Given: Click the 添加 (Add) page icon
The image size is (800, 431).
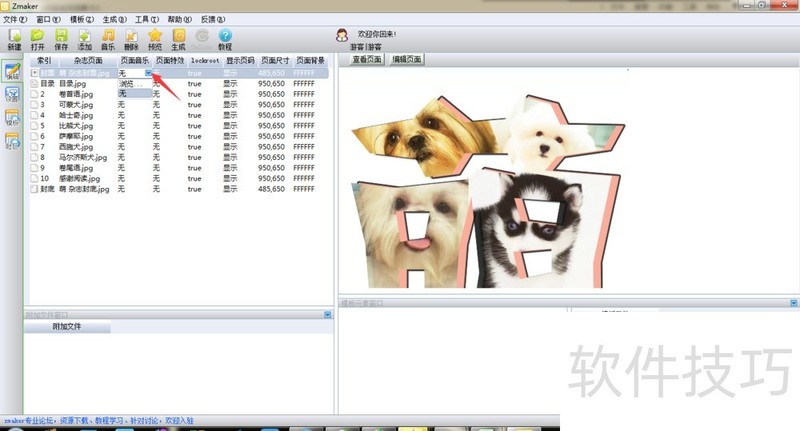Looking at the screenshot, I should 84,37.
